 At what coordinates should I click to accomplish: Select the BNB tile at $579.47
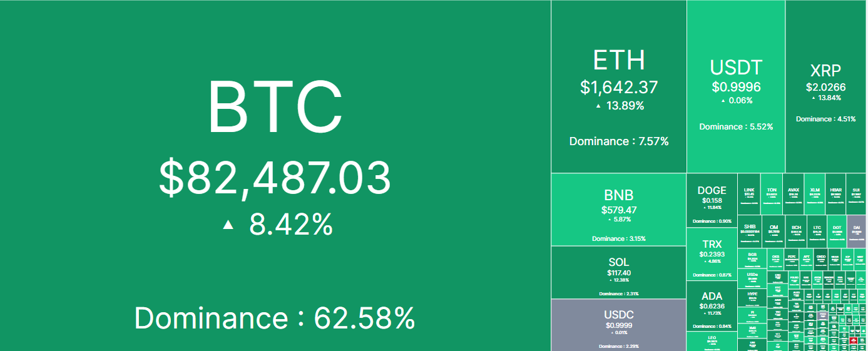point(619,209)
